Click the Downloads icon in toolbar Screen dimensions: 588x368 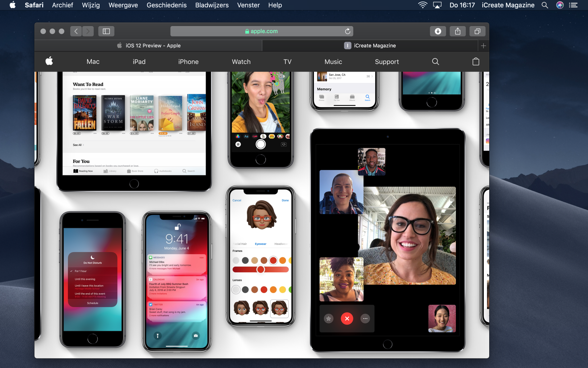(x=438, y=31)
